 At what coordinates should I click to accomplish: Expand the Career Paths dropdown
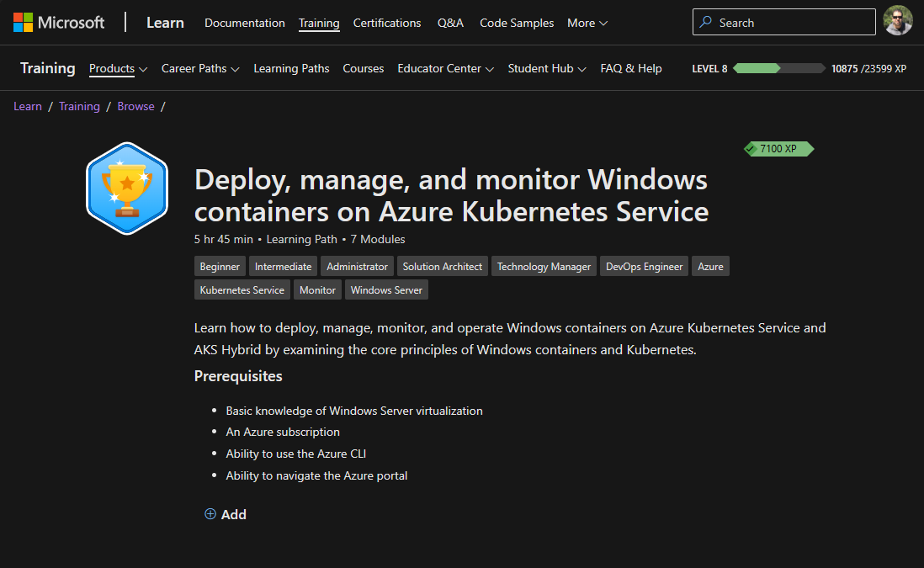tap(200, 69)
